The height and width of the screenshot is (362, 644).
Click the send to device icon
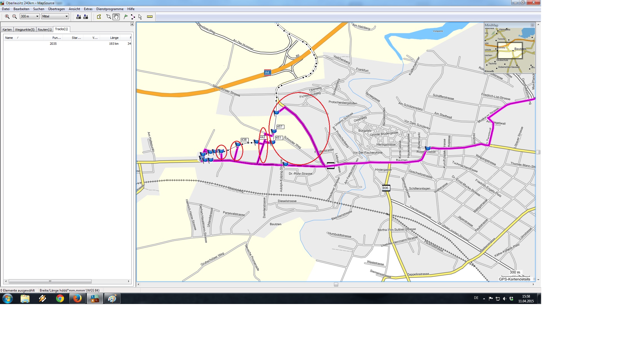[x=79, y=17]
